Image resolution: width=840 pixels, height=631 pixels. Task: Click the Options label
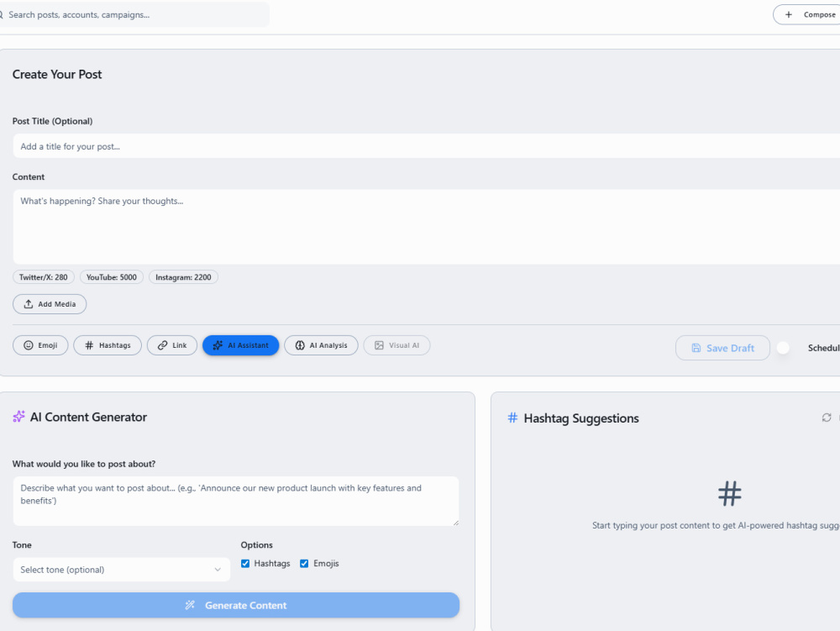(x=256, y=544)
